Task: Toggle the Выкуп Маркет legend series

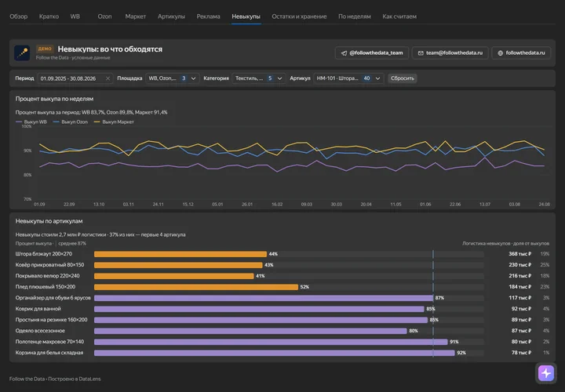Action: click(x=114, y=122)
